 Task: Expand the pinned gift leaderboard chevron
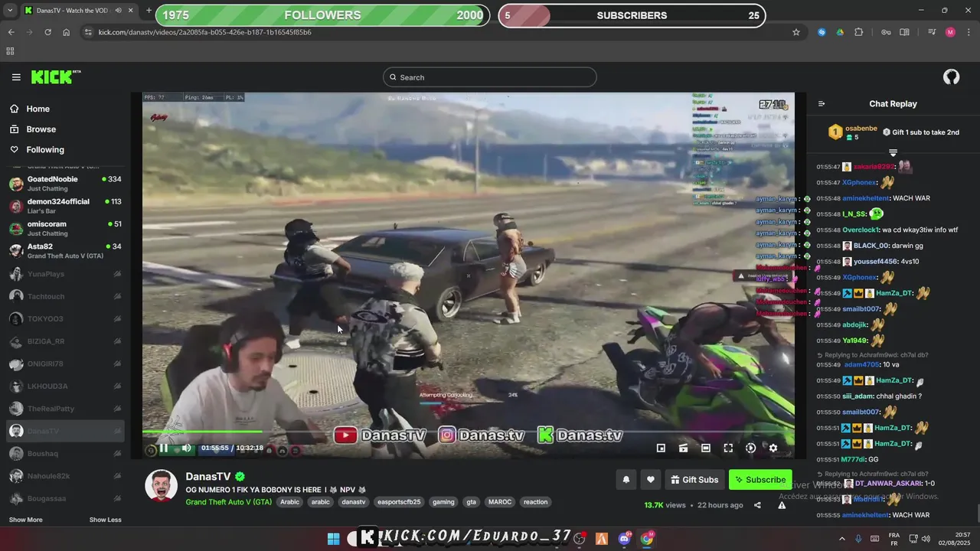(893, 153)
